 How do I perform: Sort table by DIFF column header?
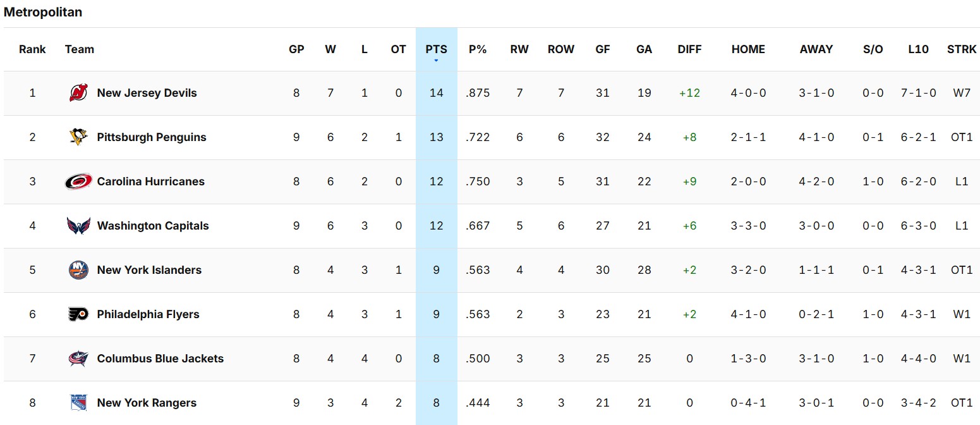click(689, 49)
